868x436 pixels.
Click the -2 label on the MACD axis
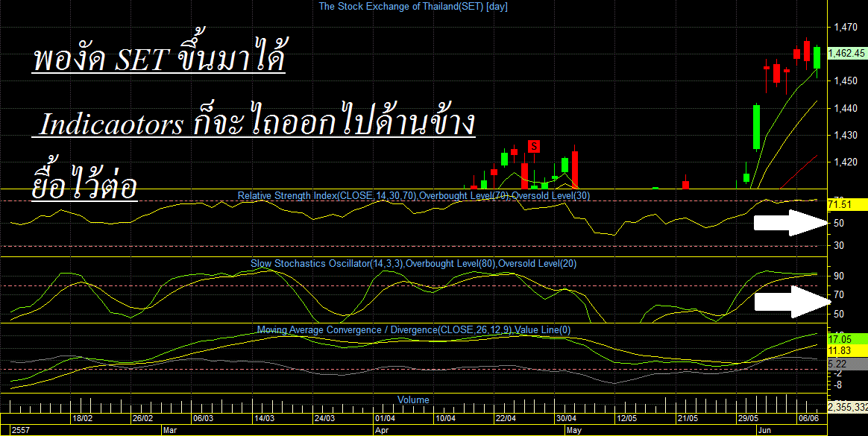pyautogui.click(x=837, y=373)
